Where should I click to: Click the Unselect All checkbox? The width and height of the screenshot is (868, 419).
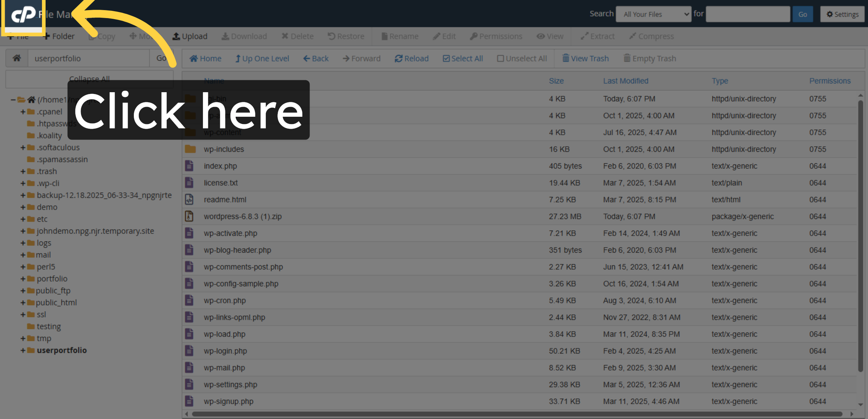[500, 59]
